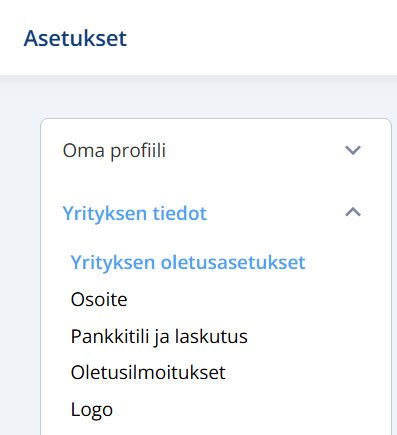Choose Oletusilmoitukset in the sidebar list
The image size is (397, 435).
click(148, 372)
